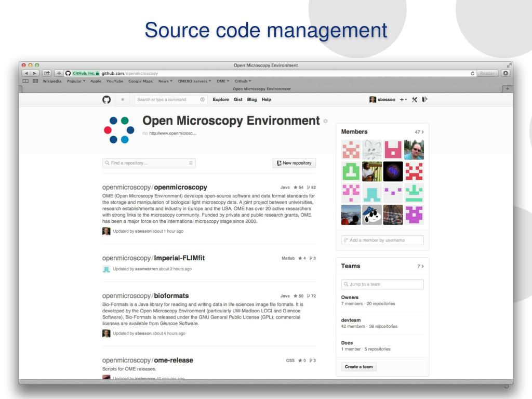
Task: Click the sign out icon
Action: [x=424, y=99]
